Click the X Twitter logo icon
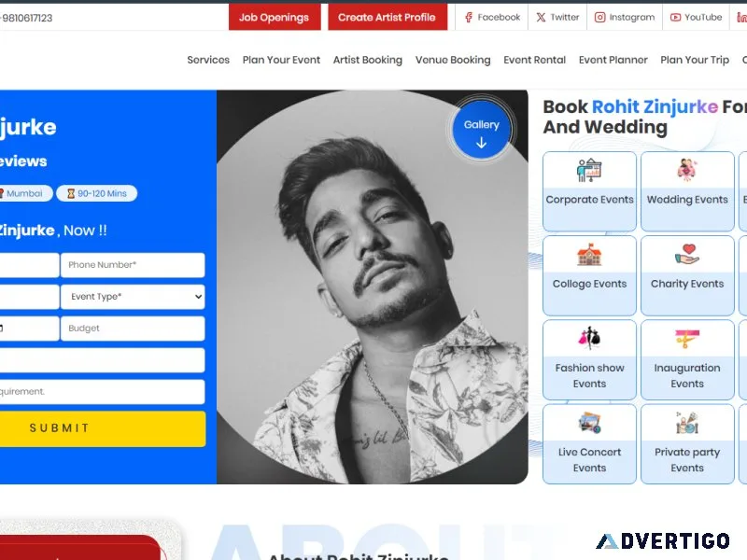 (x=541, y=18)
